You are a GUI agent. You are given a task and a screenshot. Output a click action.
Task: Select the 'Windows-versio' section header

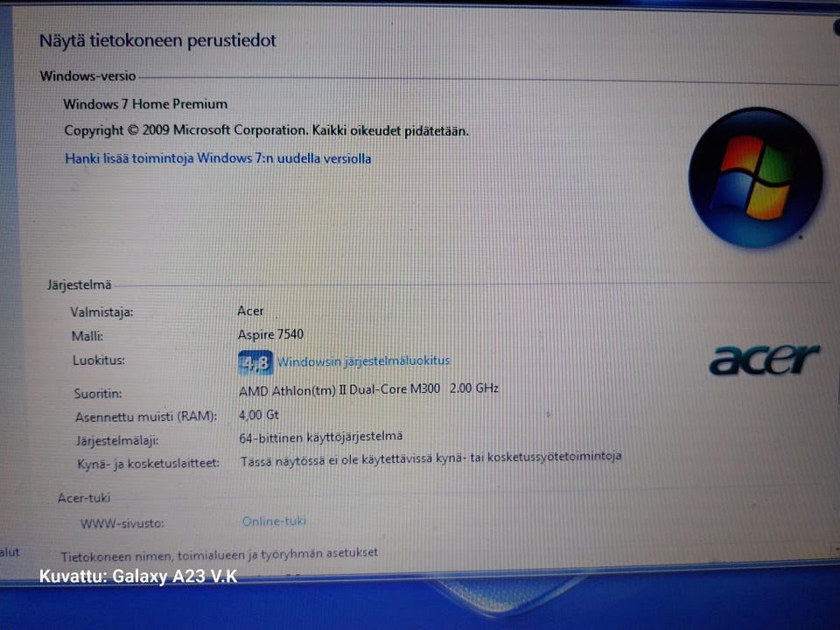(x=87, y=76)
